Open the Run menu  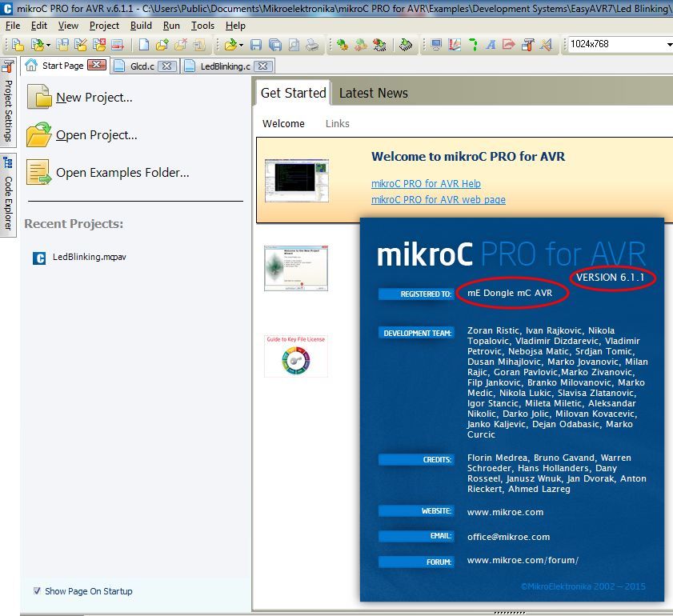171,26
